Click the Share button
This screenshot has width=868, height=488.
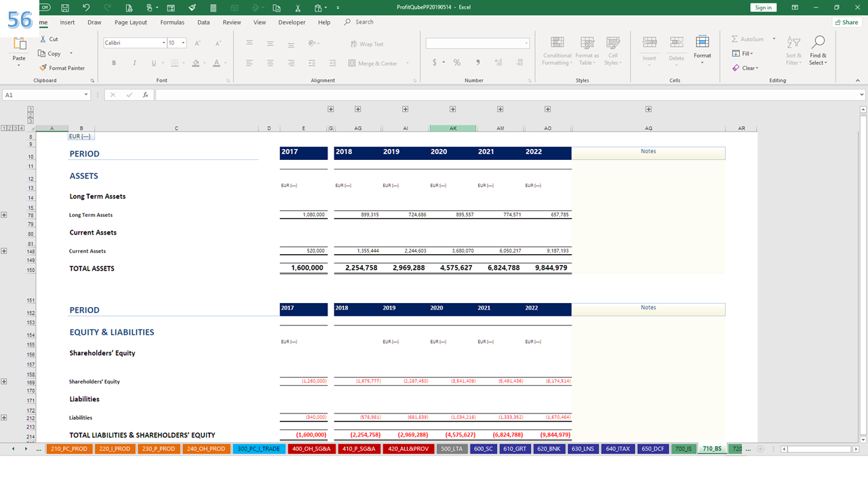[x=846, y=22]
